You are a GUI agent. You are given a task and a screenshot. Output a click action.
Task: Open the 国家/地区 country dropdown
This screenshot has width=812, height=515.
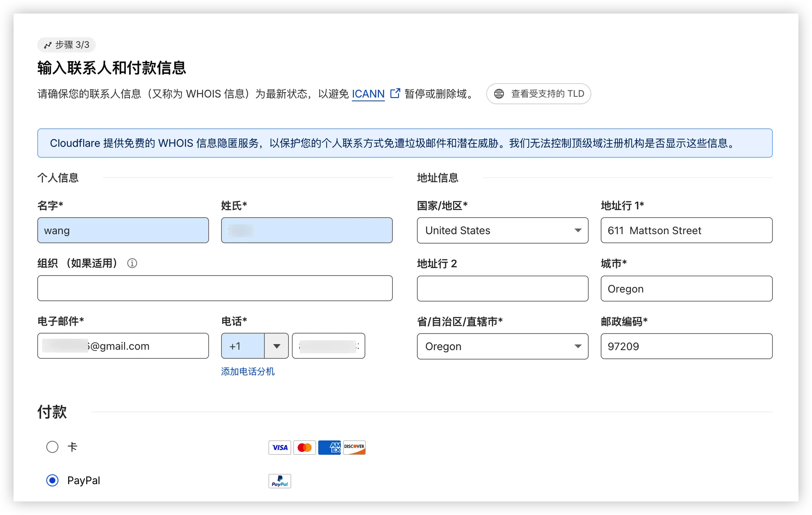point(502,230)
